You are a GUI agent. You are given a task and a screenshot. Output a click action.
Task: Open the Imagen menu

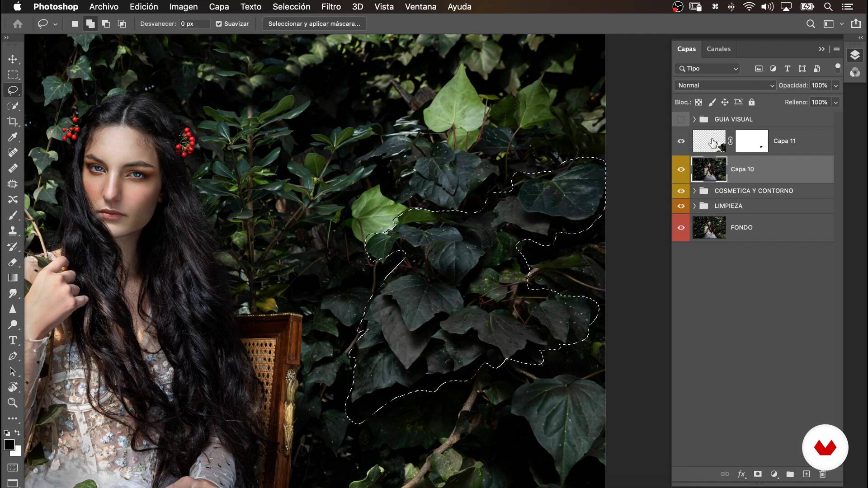pyautogui.click(x=184, y=7)
